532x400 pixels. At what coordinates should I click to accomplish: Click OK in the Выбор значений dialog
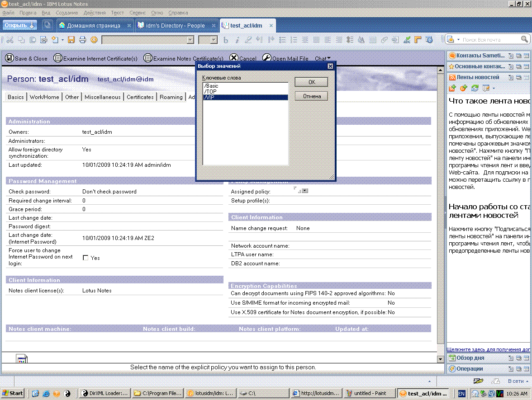[311, 82]
